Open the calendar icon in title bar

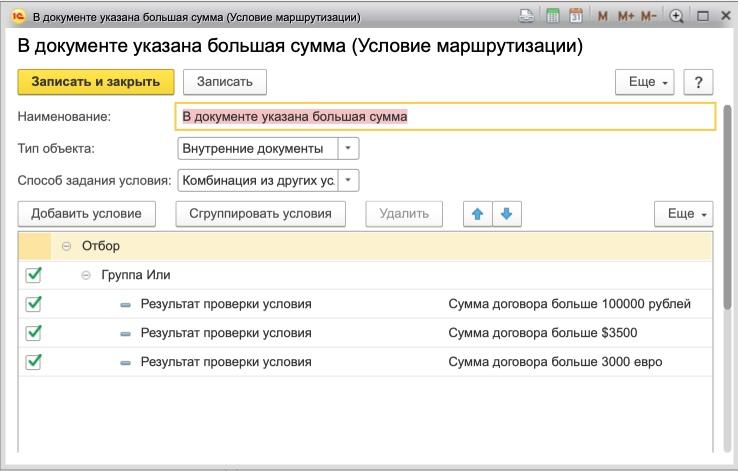[575, 17]
